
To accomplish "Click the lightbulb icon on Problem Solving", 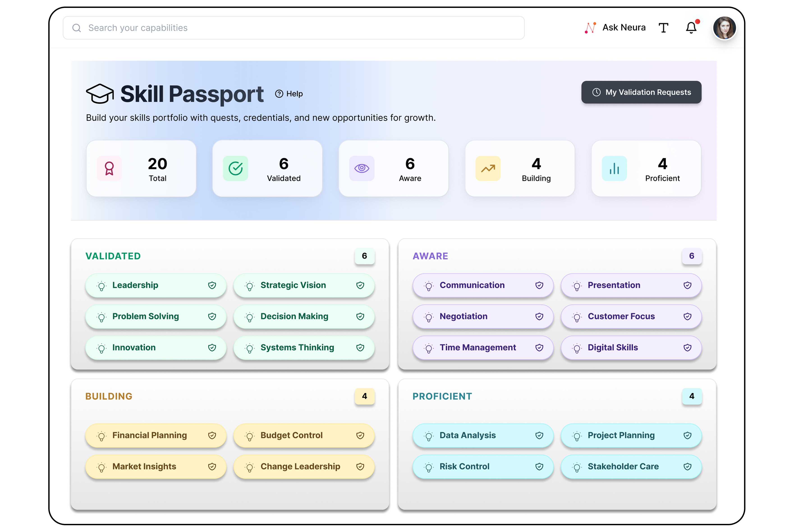I will (101, 317).
